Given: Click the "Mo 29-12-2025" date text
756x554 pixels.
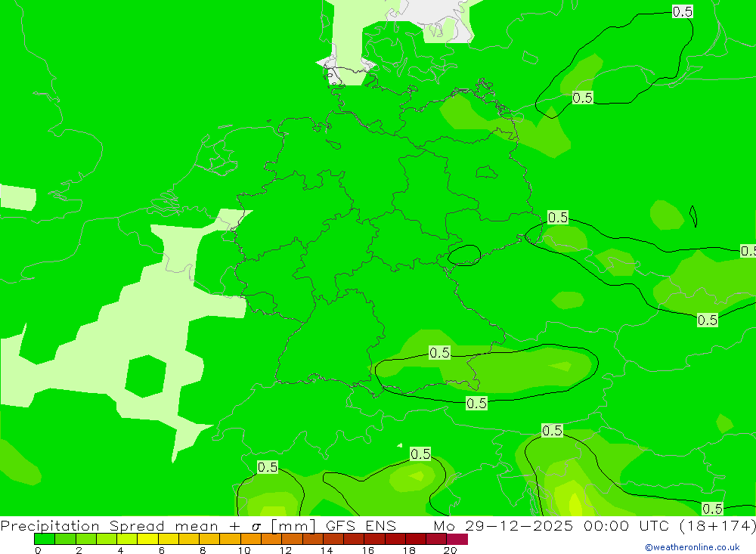Looking at the screenshot, I should pyautogui.click(x=503, y=525).
